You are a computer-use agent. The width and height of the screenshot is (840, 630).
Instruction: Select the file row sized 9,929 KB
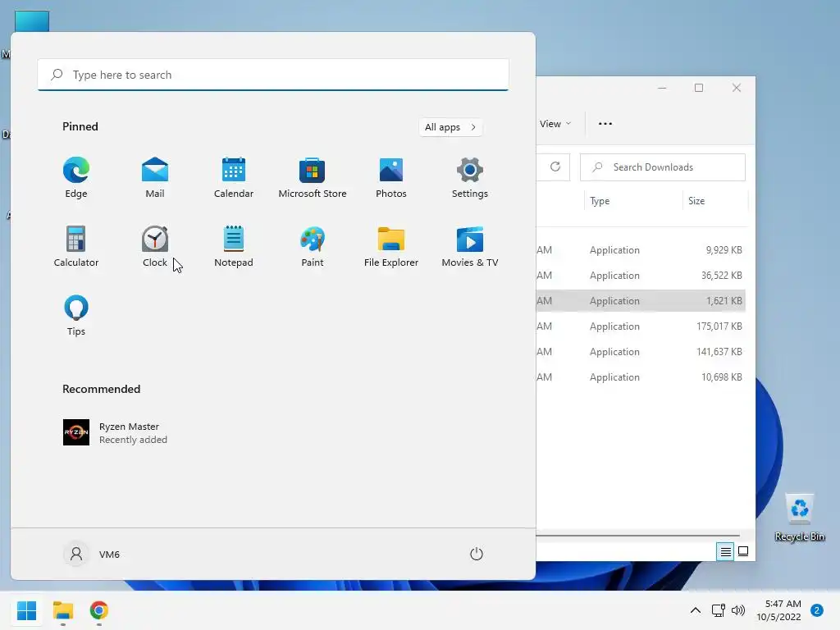(641, 250)
